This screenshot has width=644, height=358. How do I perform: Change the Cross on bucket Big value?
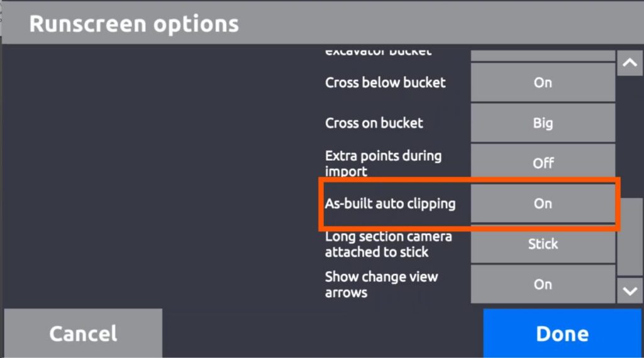point(543,122)
